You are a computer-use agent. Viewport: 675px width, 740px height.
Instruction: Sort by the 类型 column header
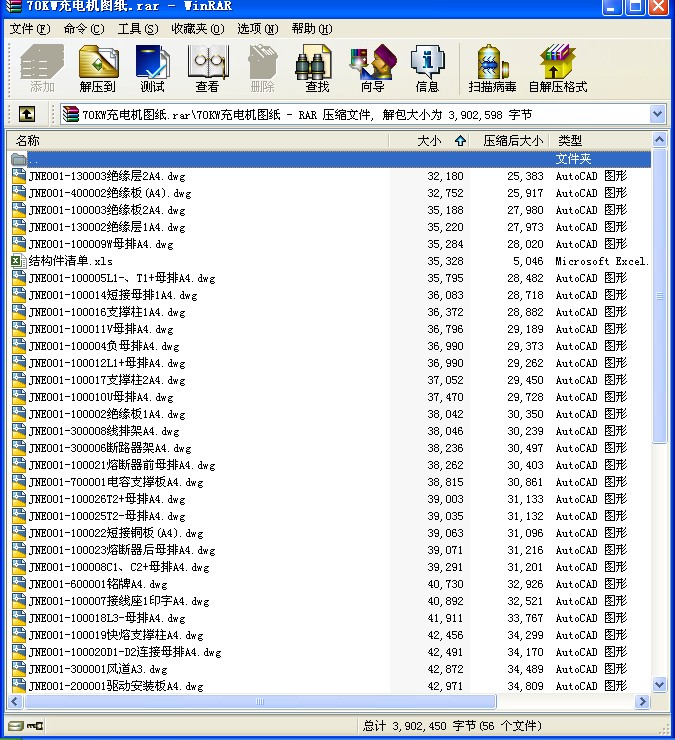[x=600, y=140]
